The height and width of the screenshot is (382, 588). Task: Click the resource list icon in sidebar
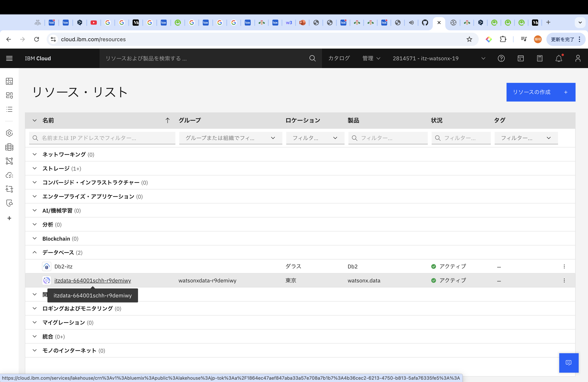click(x=9, y=109)
